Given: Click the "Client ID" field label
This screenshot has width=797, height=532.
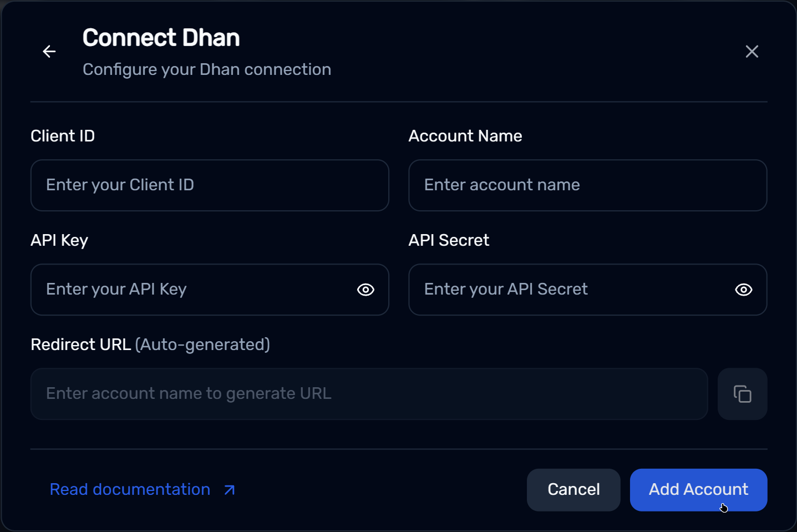Looking at the screenshot, I should [63, 136].
